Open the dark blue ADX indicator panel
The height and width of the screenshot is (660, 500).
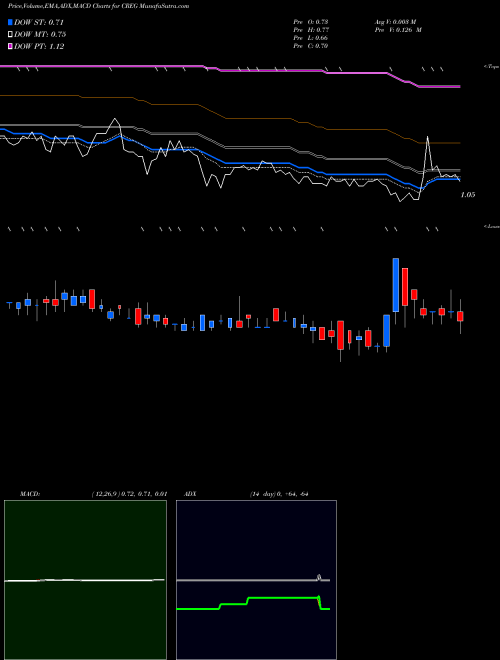coord(256,580)
